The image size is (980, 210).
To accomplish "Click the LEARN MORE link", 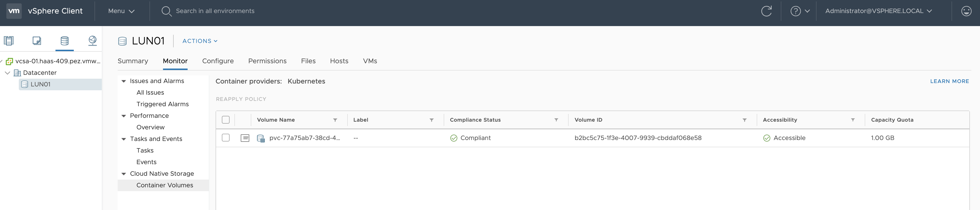I will point(949,81).
